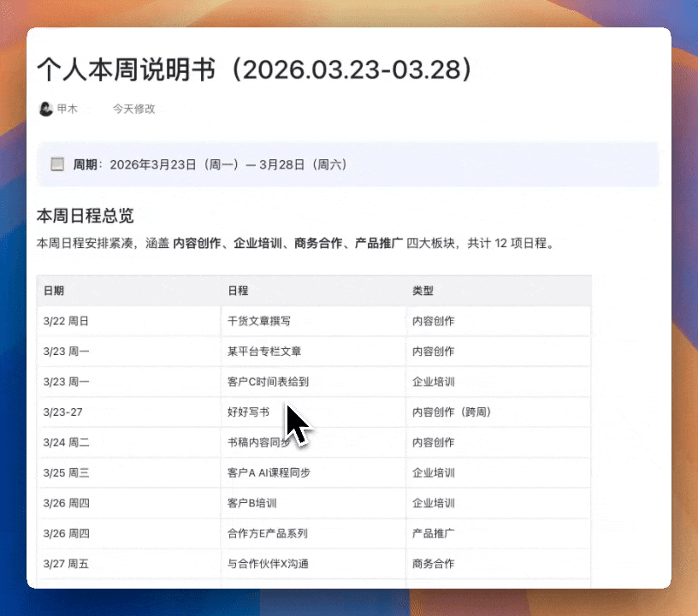Click the 今天修改 timestamp
698x616 pixels.
pos(133,108)
